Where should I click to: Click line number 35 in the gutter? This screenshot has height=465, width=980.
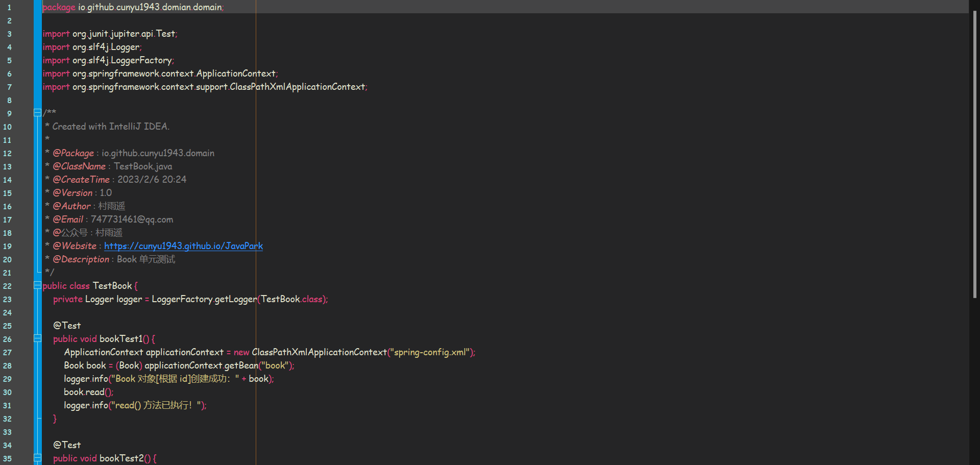coord(7,459)
